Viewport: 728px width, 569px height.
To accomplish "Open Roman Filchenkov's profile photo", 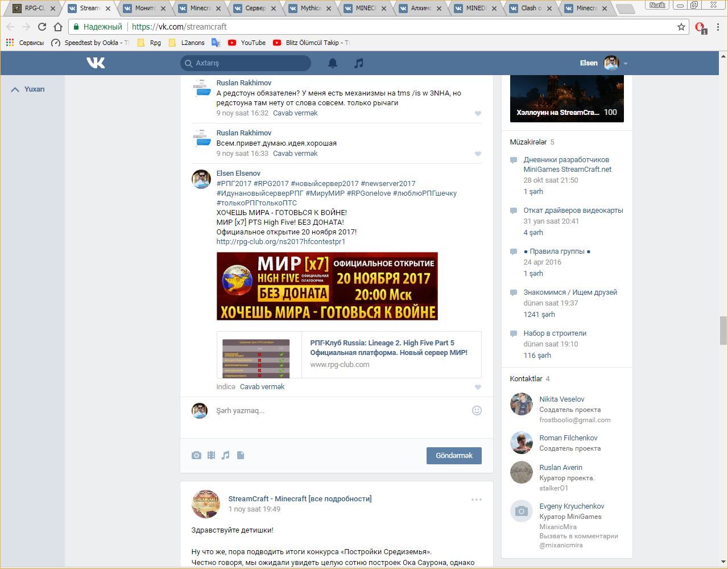I will [x=521, y=443].
